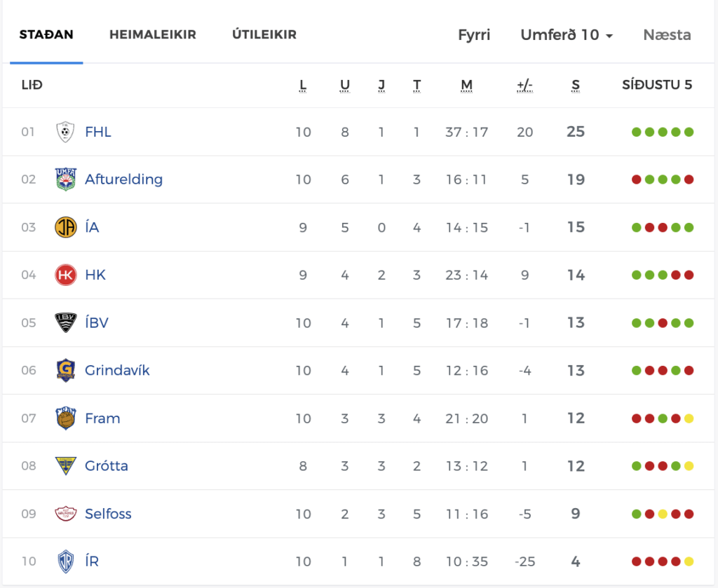Click the Afturelding team logo
Screen dimensions: 718x588
tap(65, 179)
